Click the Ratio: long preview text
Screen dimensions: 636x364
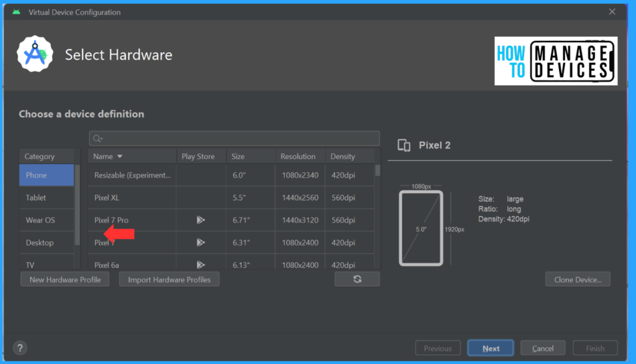499,209
